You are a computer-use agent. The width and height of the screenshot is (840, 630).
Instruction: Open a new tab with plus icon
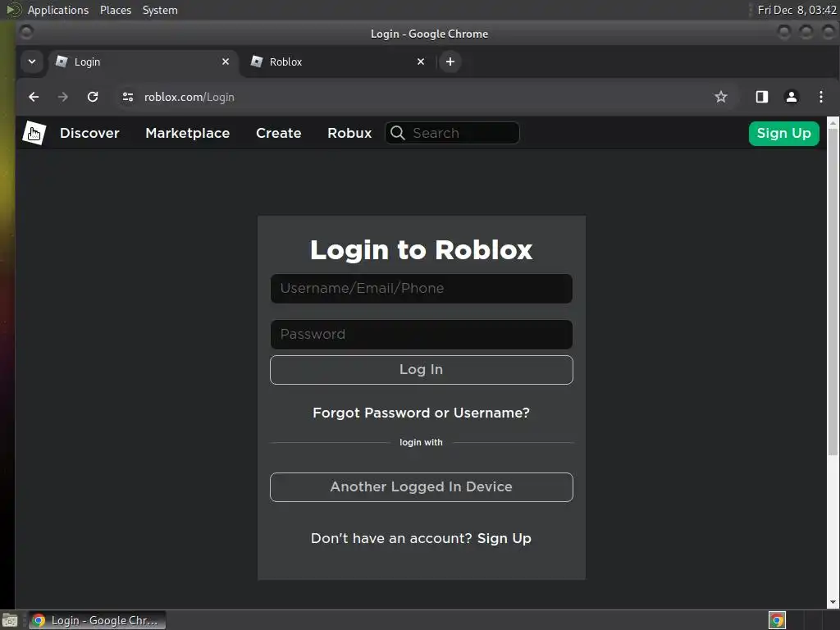point(450,62)
